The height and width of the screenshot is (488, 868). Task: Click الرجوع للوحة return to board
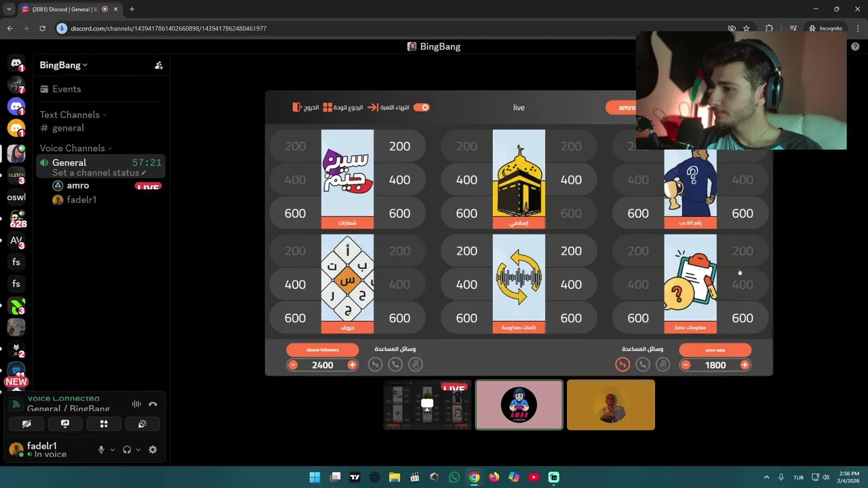342,107
